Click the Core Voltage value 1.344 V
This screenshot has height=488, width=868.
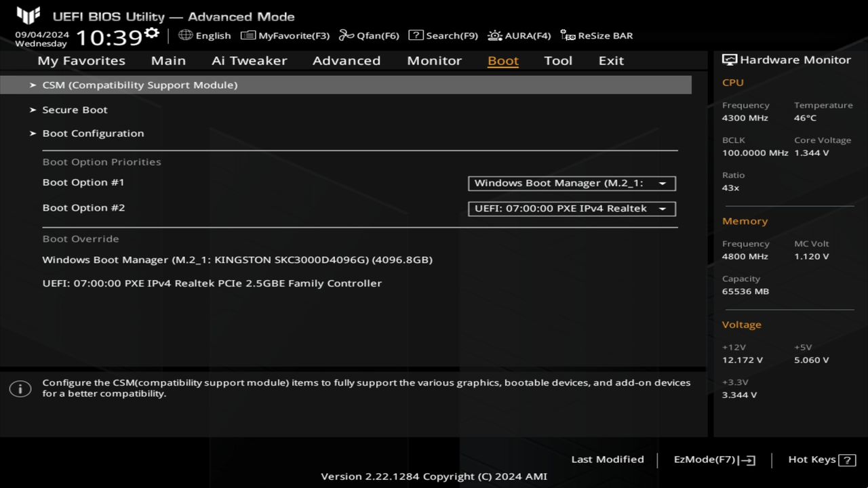pyautogui.click(x=812, y=153)
